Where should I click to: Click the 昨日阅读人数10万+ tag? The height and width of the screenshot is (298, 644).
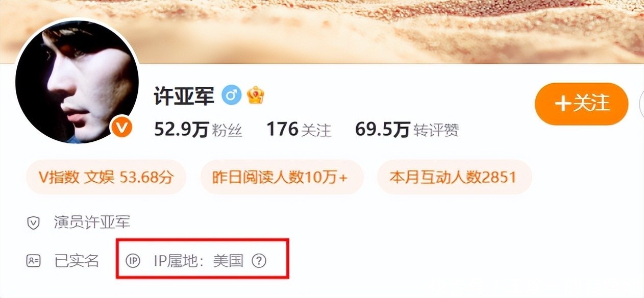tap(282, 177)
